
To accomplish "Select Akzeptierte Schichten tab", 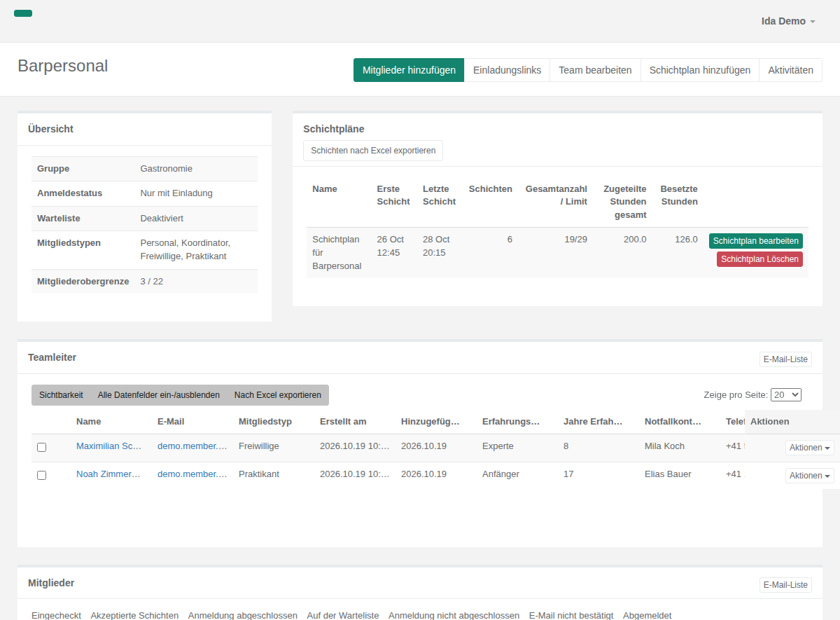I will (134, 615).
